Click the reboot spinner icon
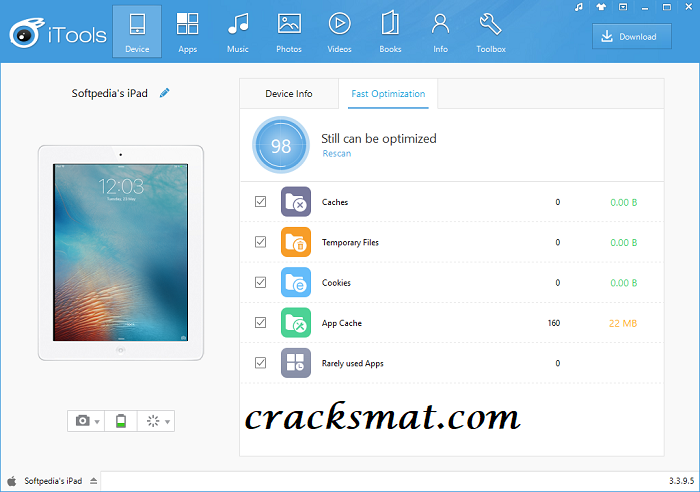700x492 pixels. (153, 421)
